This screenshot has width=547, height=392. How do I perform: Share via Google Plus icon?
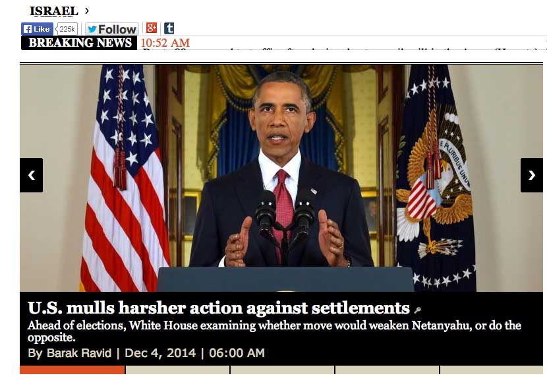point(152,28)
